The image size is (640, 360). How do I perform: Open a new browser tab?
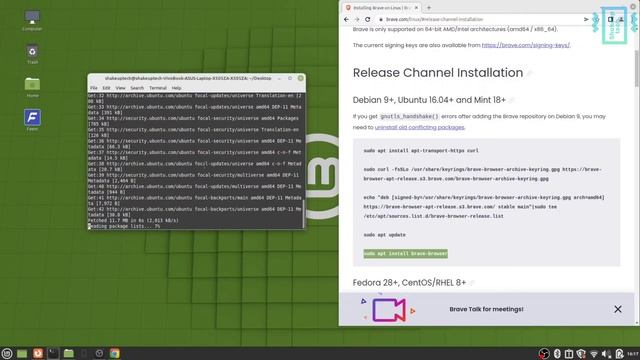[429, 8]
